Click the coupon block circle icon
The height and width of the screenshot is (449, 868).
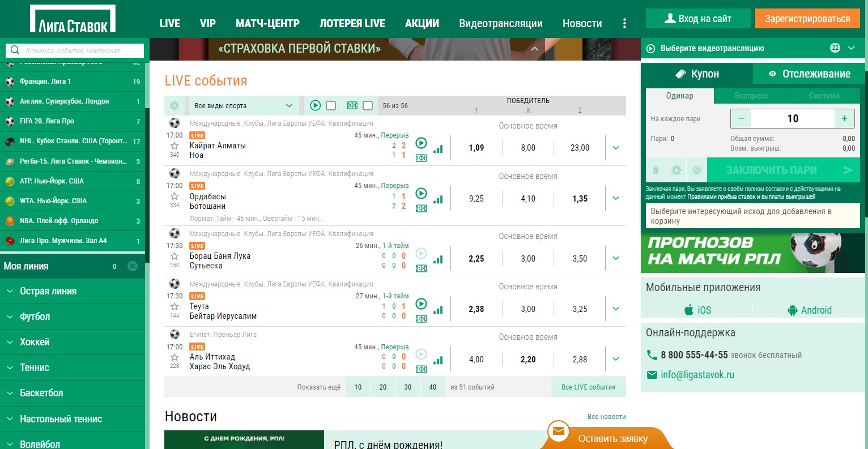[697, 170]
